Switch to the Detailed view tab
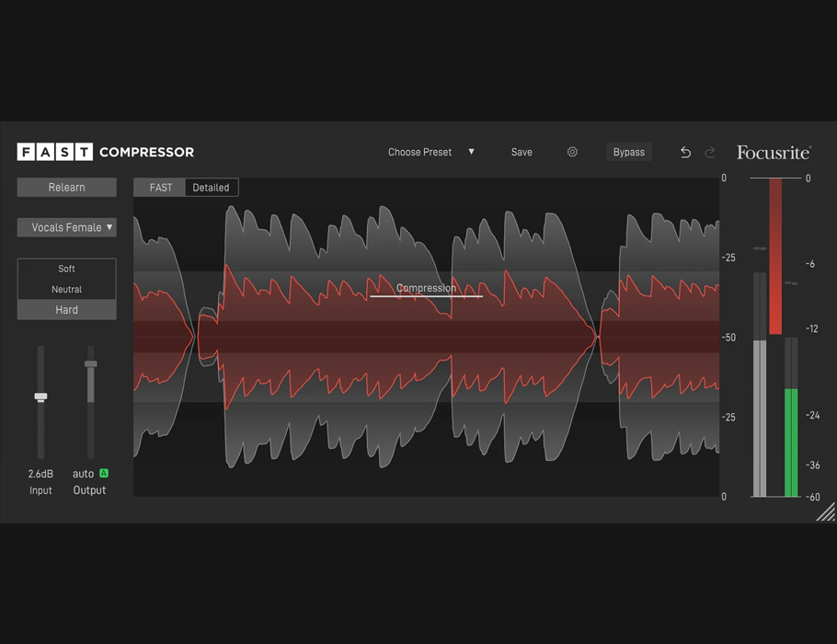837x644 pixels. (211, 188)
